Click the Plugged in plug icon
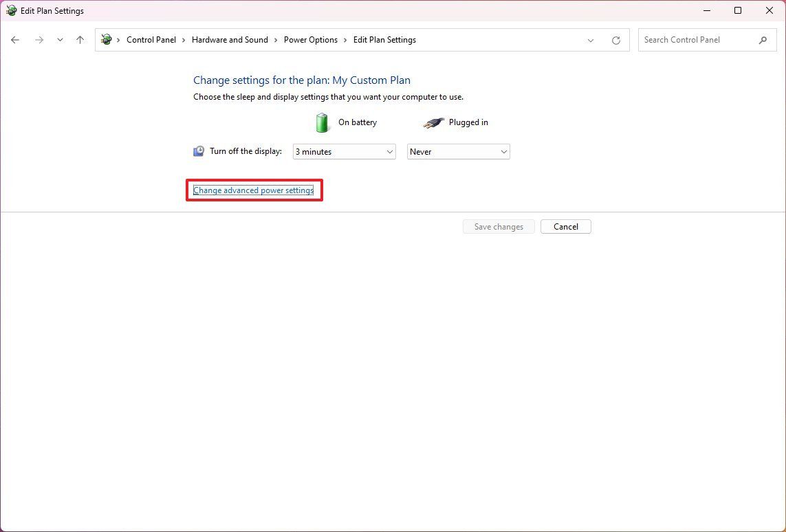 point(433,122)
